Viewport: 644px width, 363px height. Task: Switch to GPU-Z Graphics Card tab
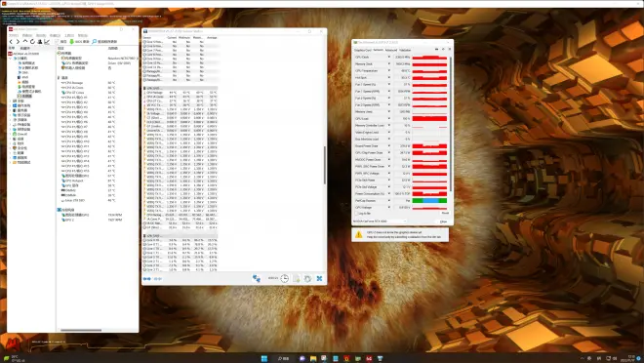[x=363, y=50]
